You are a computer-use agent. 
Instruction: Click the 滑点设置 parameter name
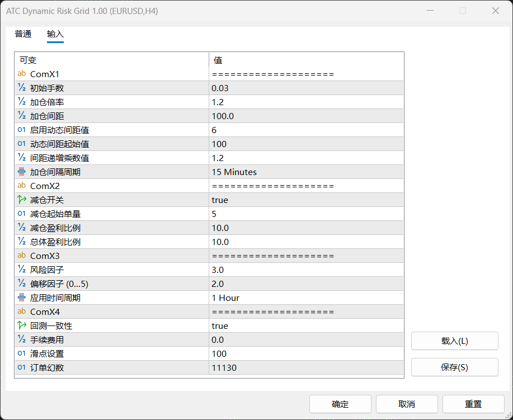[x=47, y=353]
